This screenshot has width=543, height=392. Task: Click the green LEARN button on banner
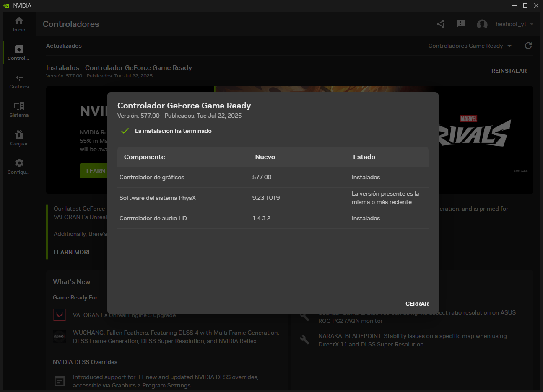94,171
